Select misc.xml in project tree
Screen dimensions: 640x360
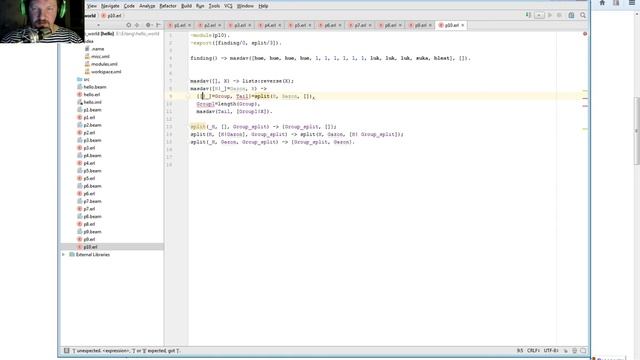pyautogui.click(x=100, y=56)
